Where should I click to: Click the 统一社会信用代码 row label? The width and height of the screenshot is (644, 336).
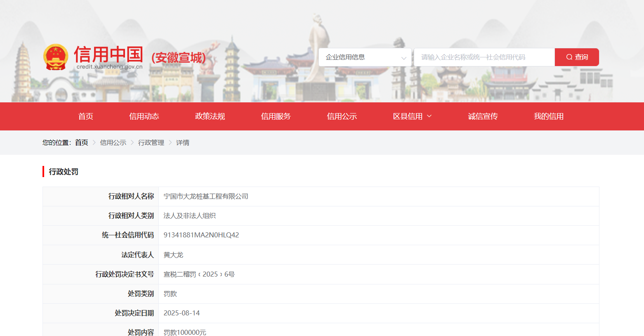[128, 235]
